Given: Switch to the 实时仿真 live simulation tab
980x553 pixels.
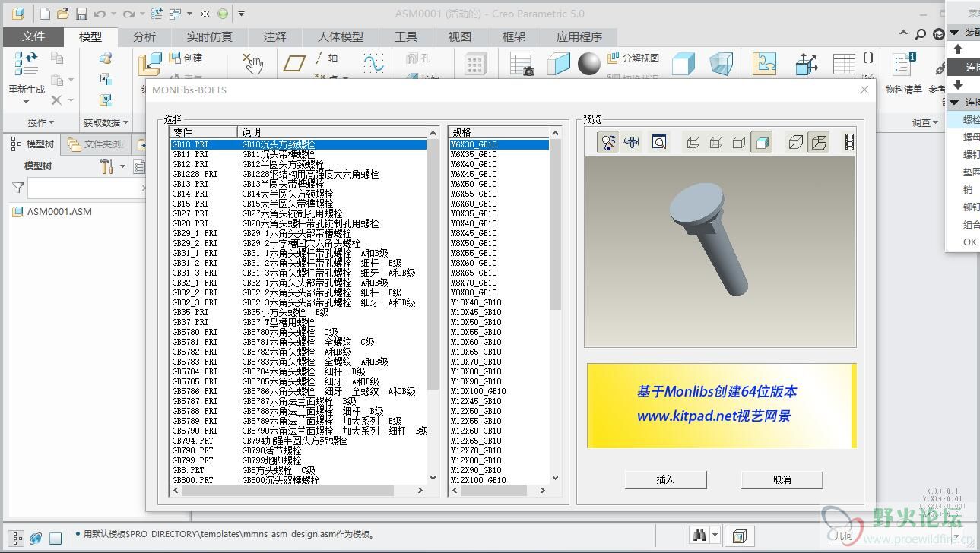Looking at the screenshot, I should 209,36.
